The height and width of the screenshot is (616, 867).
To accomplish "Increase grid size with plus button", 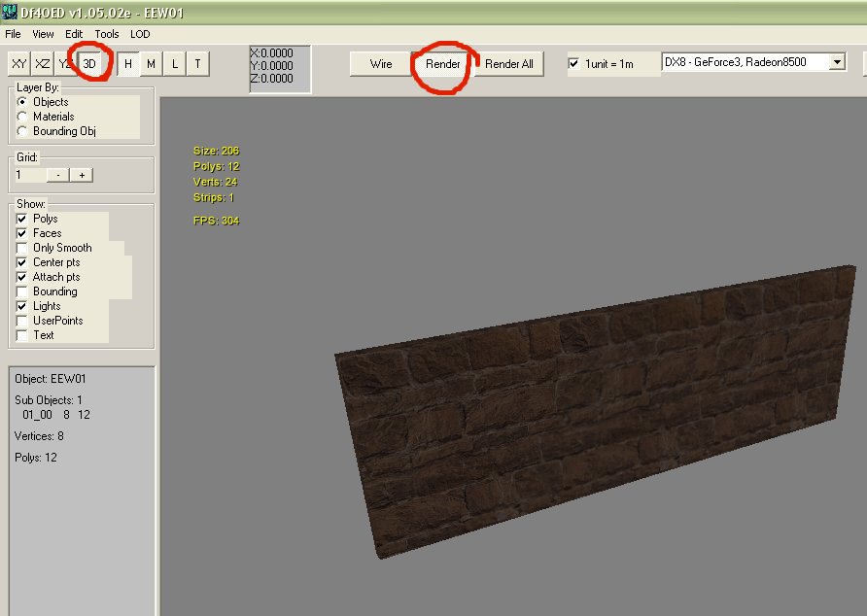I will (82, 175).
